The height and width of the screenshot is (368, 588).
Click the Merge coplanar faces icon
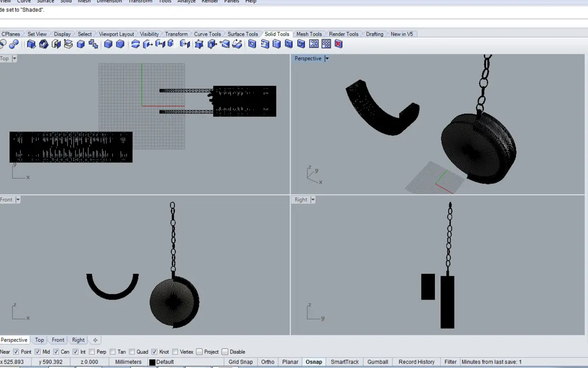[x=80, y=44]
